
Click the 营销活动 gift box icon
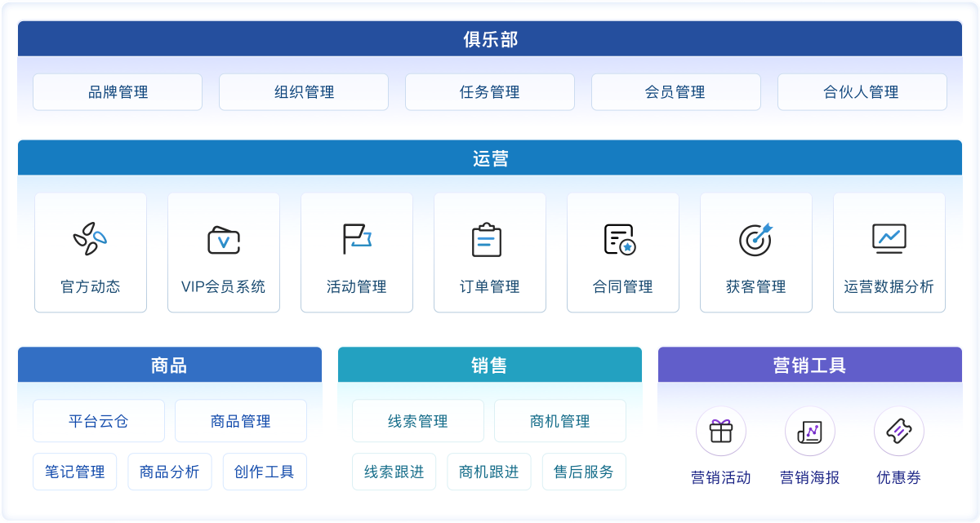tap(721, 431)
